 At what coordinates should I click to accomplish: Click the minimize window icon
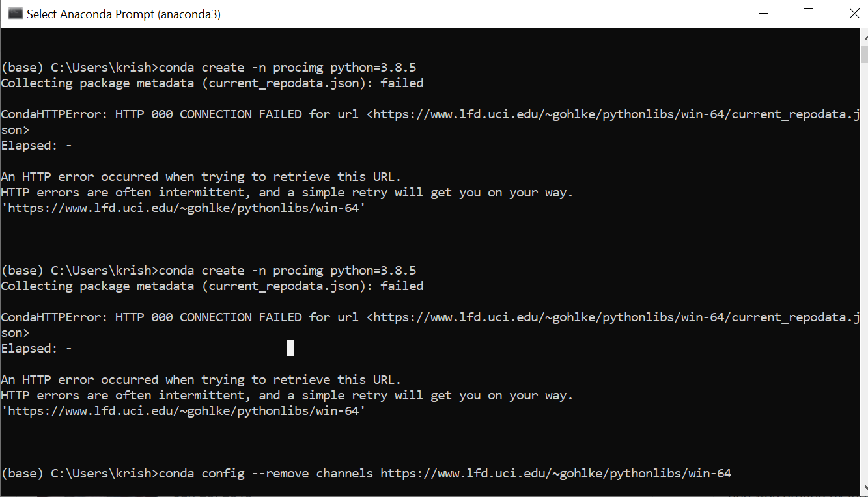click(x=763, y=13)
